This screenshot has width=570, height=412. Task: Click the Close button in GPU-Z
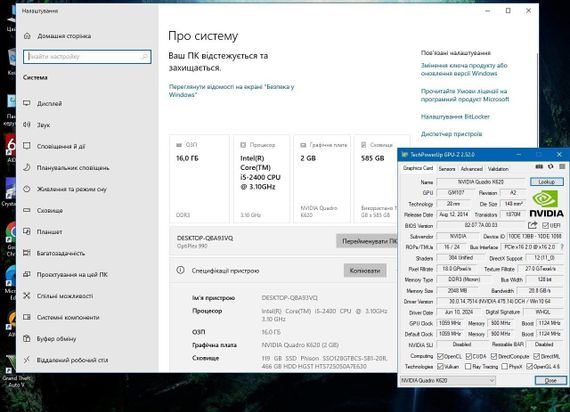pos(550,380)
